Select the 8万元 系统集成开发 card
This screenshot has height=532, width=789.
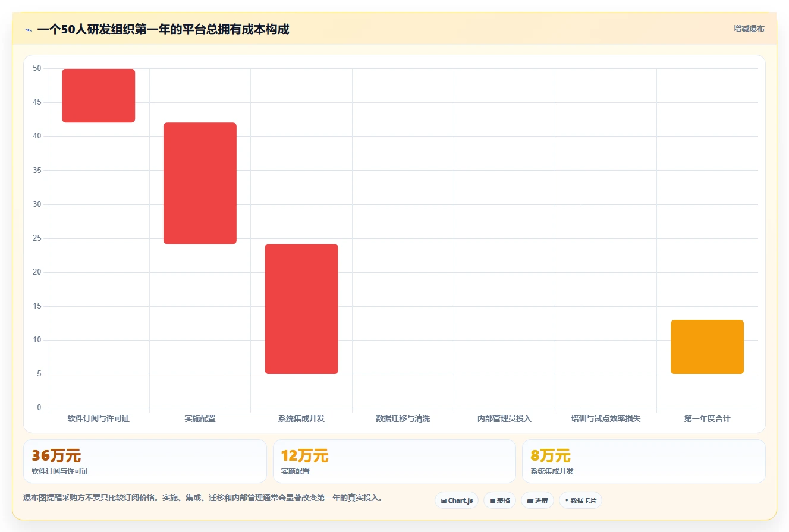[x=643, y=461]
